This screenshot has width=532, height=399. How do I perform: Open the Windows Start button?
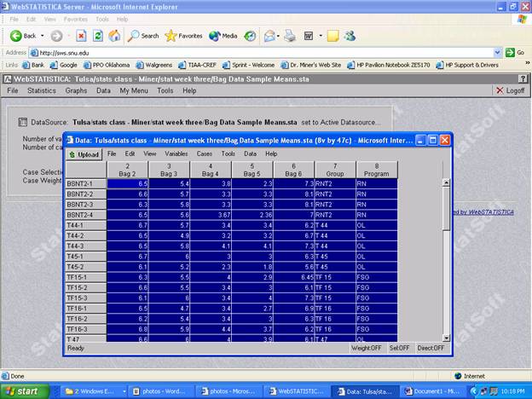[x=25, y=391]
